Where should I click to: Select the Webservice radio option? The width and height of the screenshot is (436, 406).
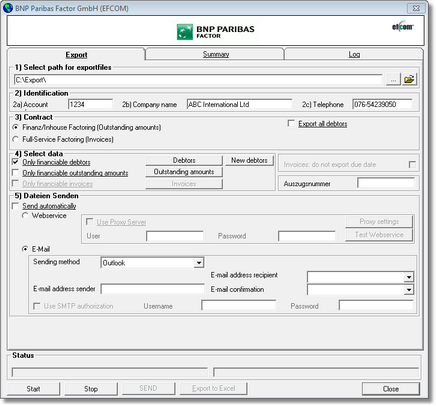(x=25, y=216)
